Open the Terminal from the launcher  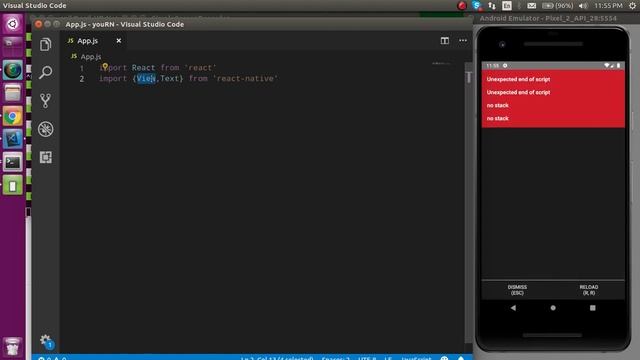13,163
